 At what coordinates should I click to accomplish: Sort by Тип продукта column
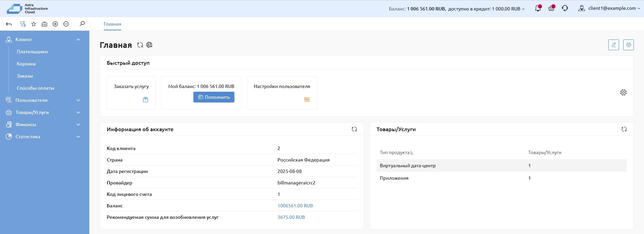pyautogui.click(x=396, y=152)
